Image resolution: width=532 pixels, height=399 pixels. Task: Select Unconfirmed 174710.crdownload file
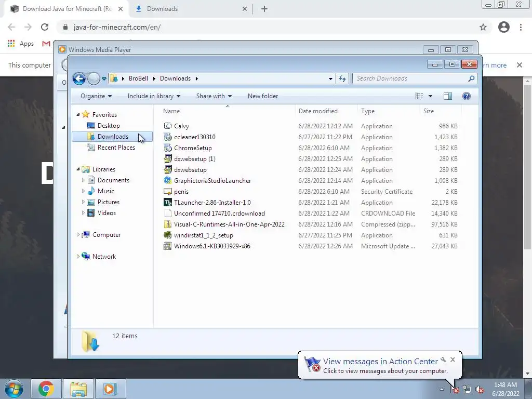(219, 214)
